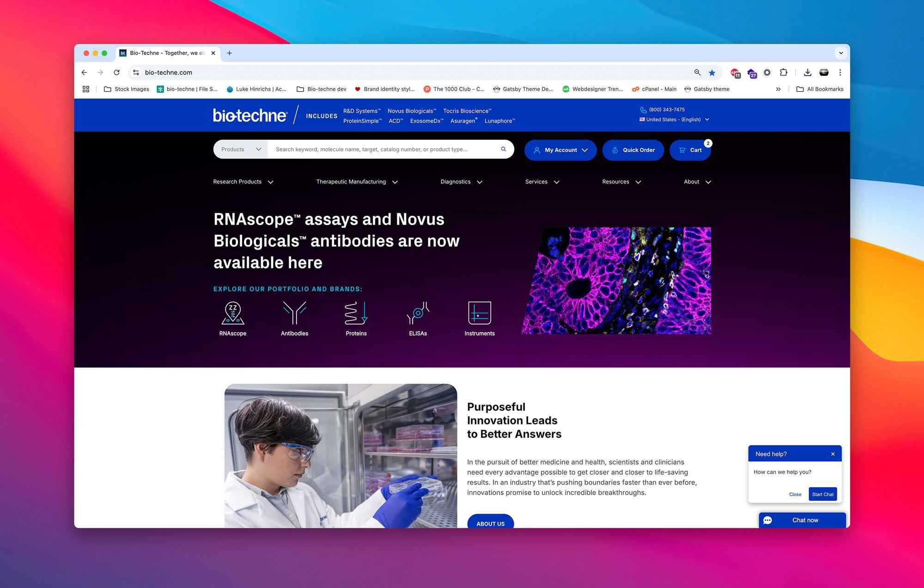
Task: Open the United States - (English) region selector
Action: tap(674, 120)
